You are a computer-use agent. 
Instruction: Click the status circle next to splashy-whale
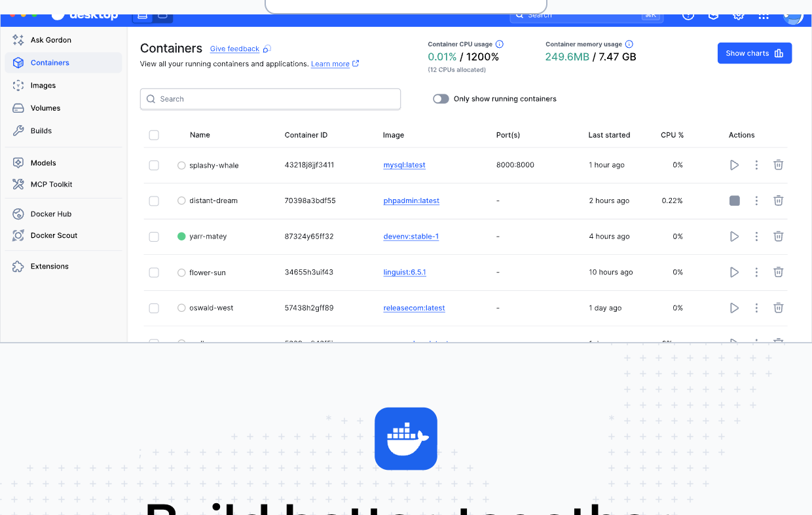click(x=181, y=165)
